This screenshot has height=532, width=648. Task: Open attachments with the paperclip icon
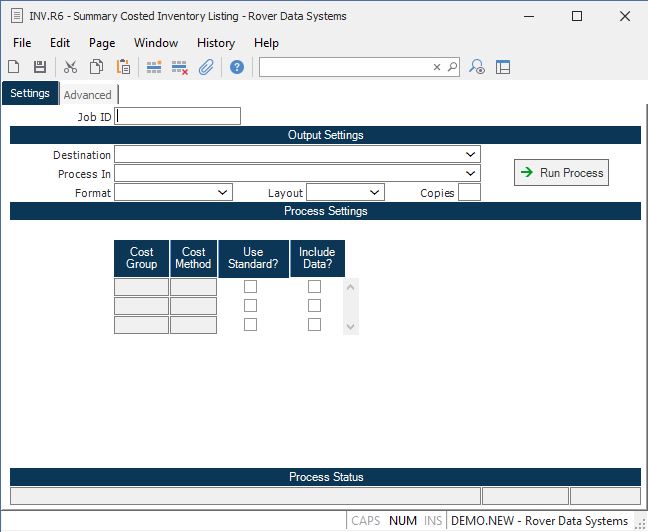click(206, 67)
